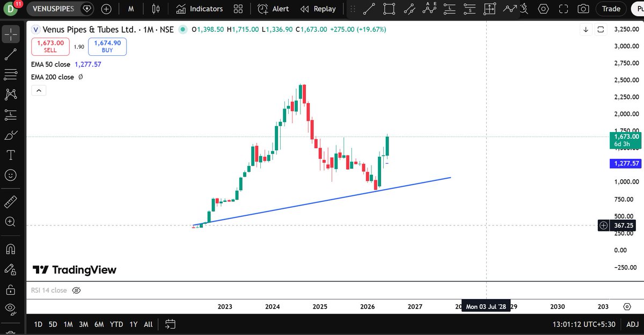Select the 1M date range tab
Viewport: 644px width, 335px height.
click(68, 324)
